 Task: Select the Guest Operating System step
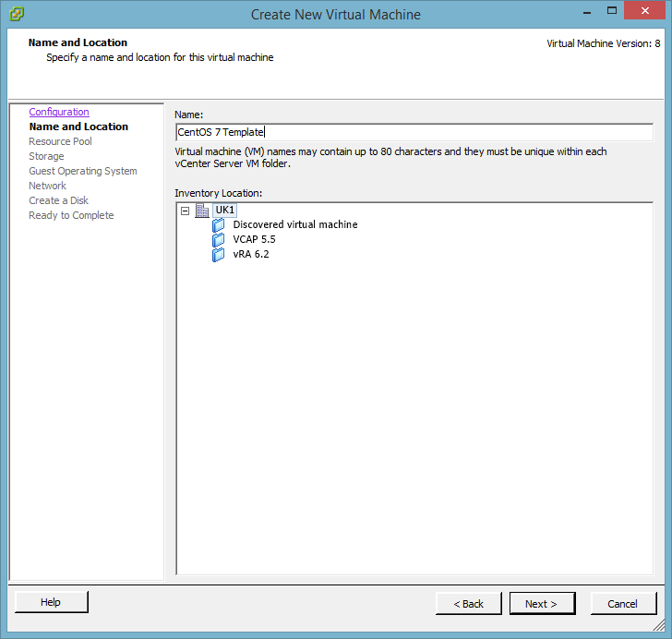click(82, 171)
